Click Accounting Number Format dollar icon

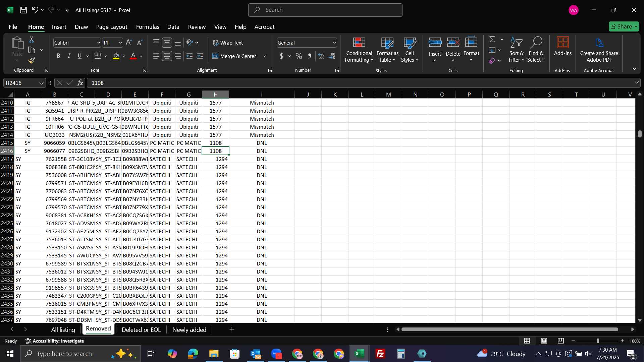point(282,56)
